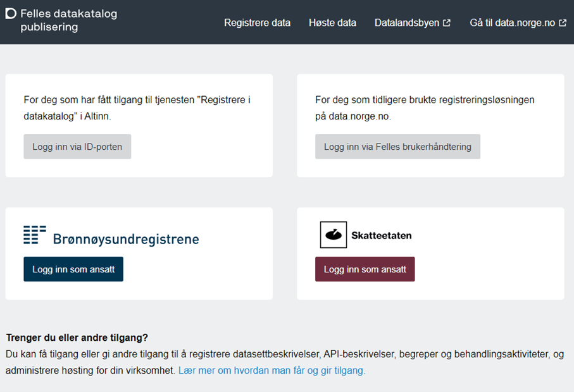Image resolution: width=574 pixels, height=392 pixels.
Task: Click the Skatteetaten name text
Action: click(382, 235)
